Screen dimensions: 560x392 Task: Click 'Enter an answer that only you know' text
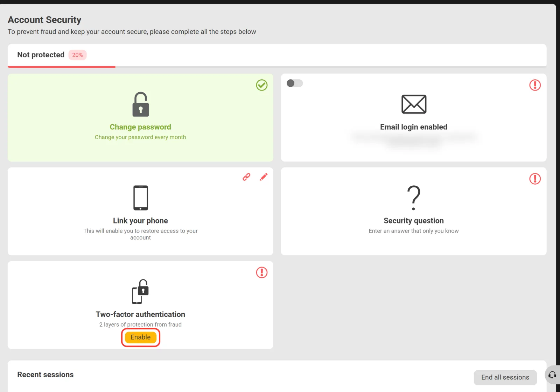point(414,231)
